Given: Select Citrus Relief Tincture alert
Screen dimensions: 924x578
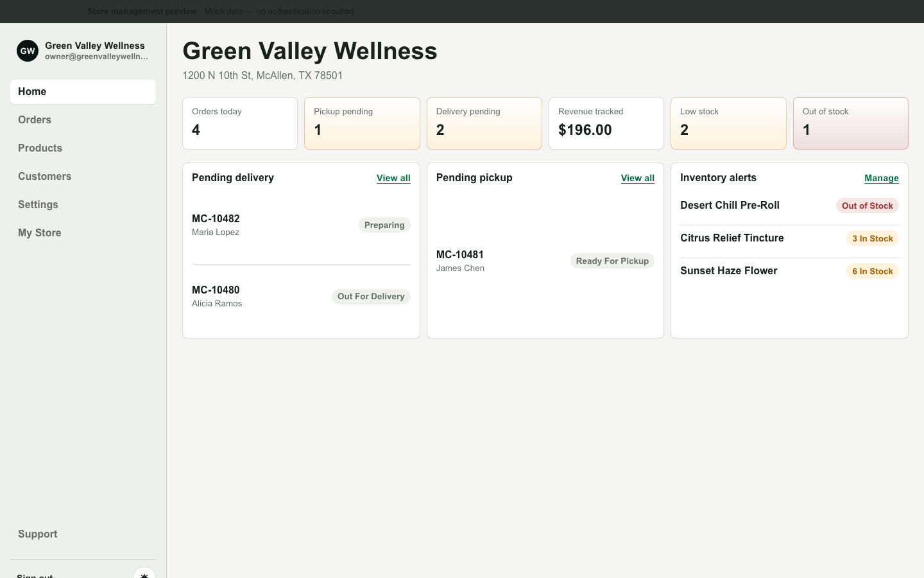Looking at the screenshot, I should click(789, 238).
